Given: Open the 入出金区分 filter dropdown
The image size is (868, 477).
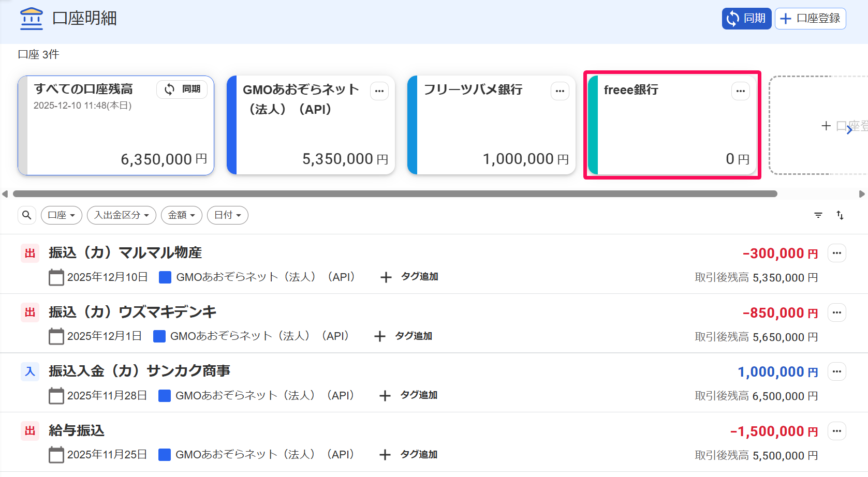Looking at the screenshot, I should pos(122,215).
